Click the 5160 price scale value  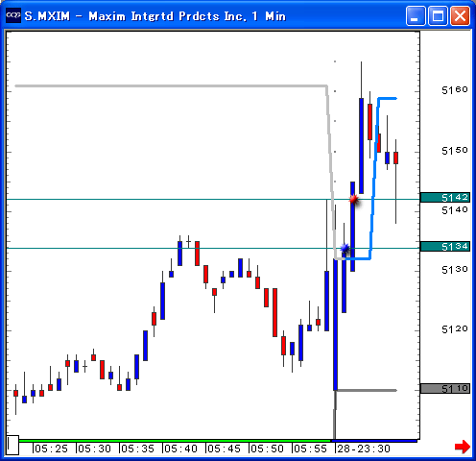[455, 90]
